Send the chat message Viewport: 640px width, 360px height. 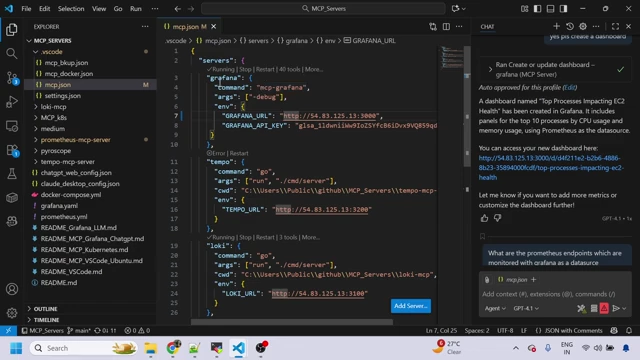(x=616, y=309)
